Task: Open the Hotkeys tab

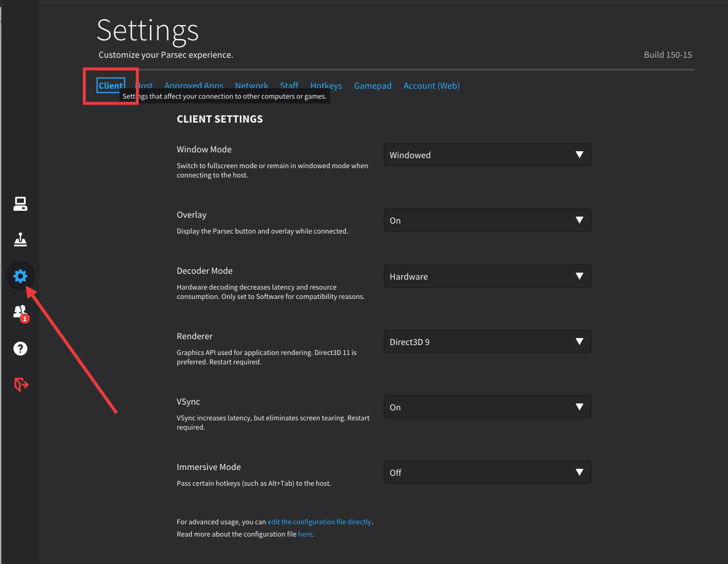Action: 325,85
